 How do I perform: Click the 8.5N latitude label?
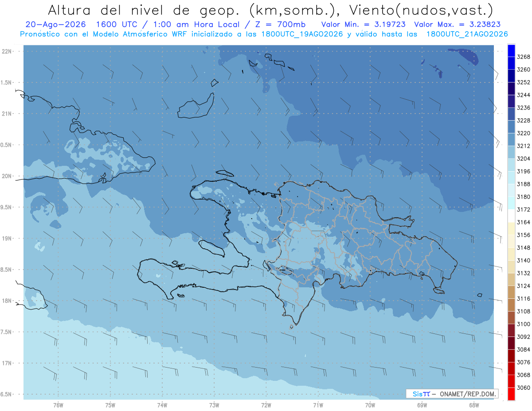pos(6,270)
